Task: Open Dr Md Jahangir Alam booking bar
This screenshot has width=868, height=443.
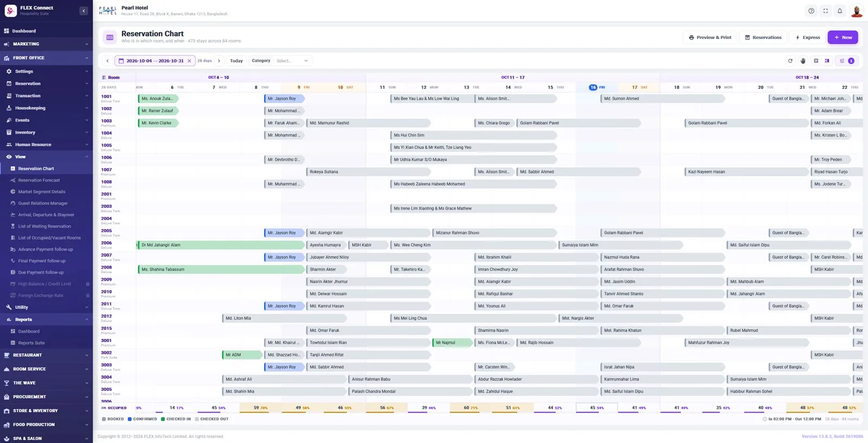Action: pyautogui.click(x=221, y=245)
